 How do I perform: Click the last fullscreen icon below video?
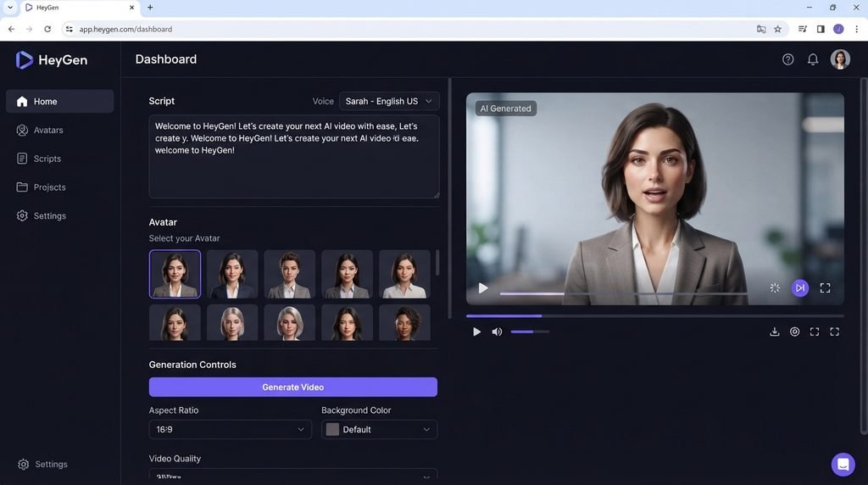tap(834, 332)
